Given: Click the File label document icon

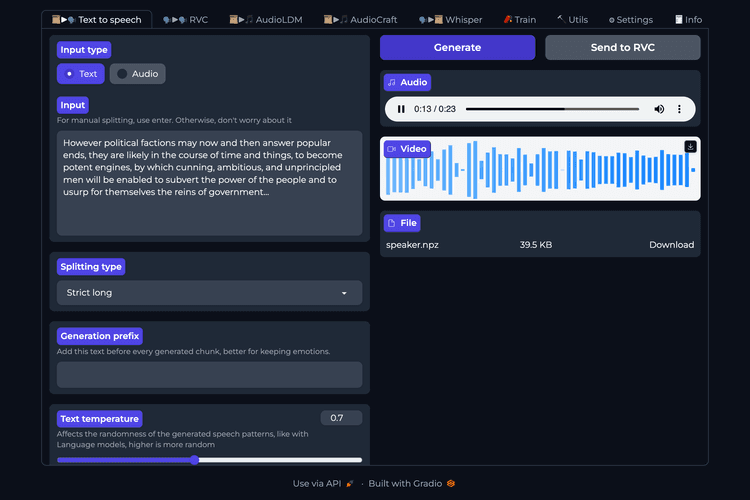Looking at the screenshot, I should point(392,223).
